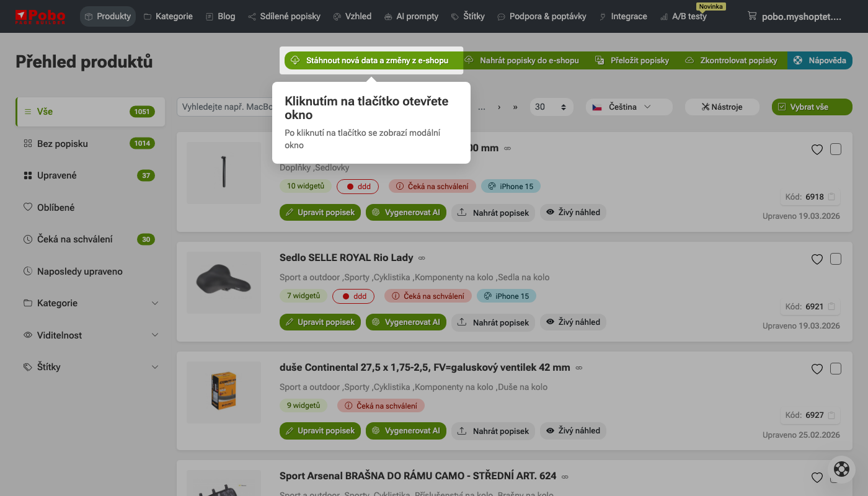Expand Kategorie in the sidebar
This screenshot has height=496, width=868.
[x=91, y=303]
